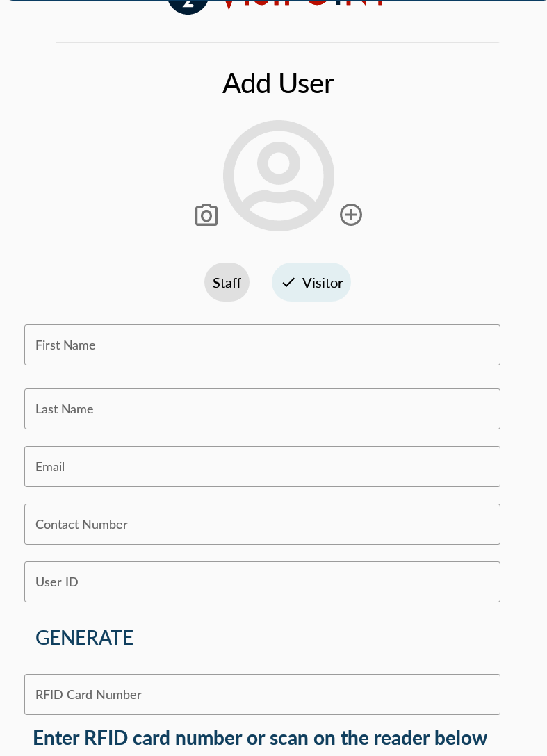Select the Staff user type chip
Viewport: 547px width, 756px height.
point(227,283)
